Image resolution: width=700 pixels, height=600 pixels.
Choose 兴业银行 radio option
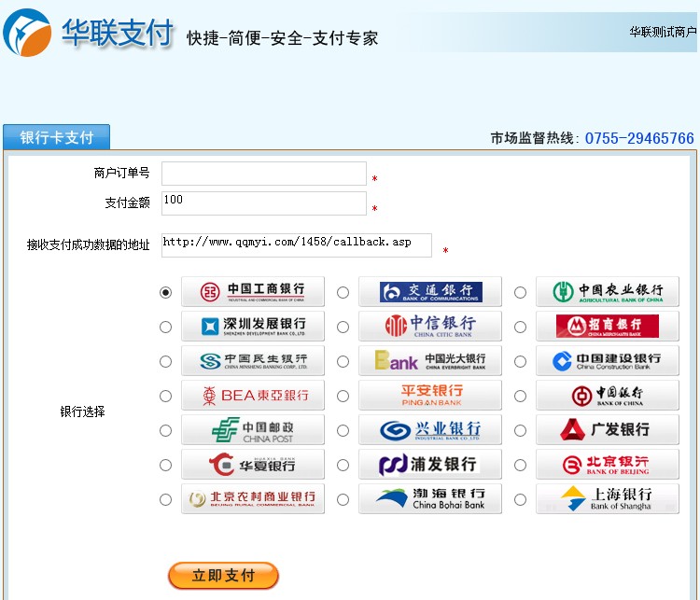click(x=343, y=430)
